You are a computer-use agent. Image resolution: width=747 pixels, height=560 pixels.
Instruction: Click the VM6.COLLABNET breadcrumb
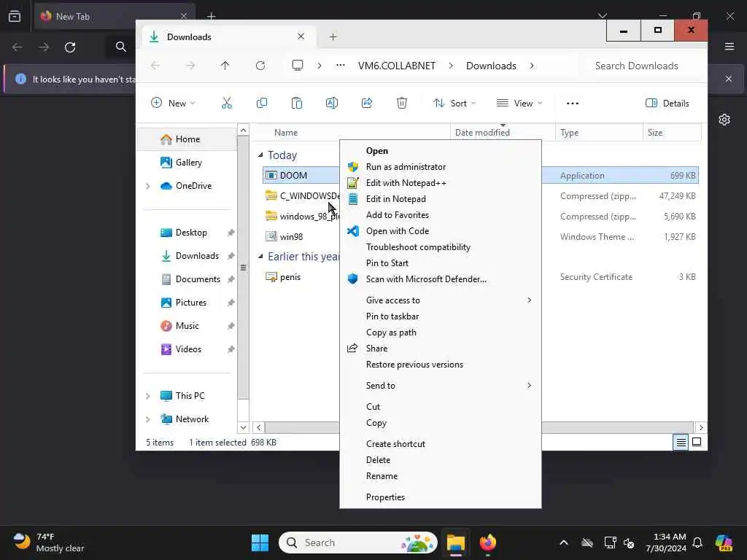pos(396,66)
